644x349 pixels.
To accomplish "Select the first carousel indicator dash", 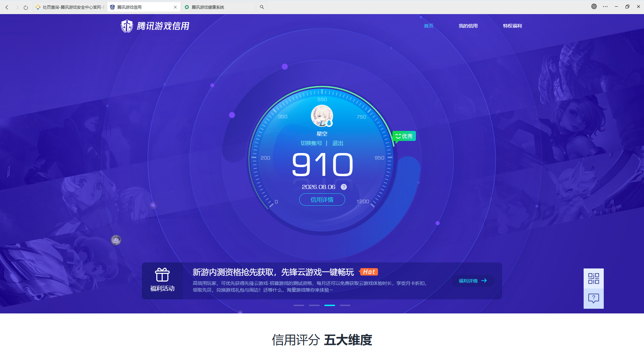I will 299,305.
